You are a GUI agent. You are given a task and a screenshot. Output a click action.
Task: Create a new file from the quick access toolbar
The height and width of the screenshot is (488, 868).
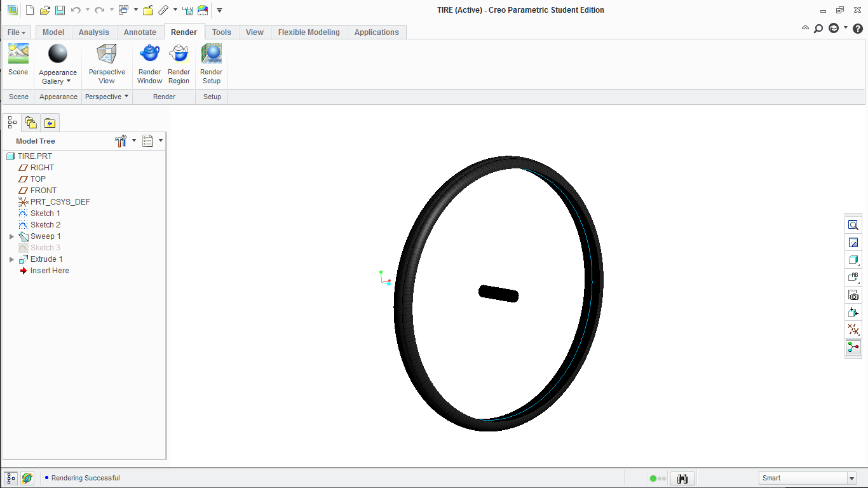pyautogui.click(x=29, y=10)
